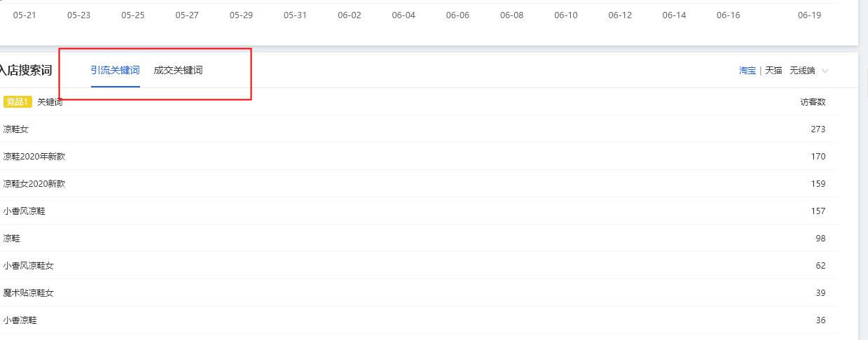Click the 凉鞋女2020新款 keyword entry

pos(34,184)
